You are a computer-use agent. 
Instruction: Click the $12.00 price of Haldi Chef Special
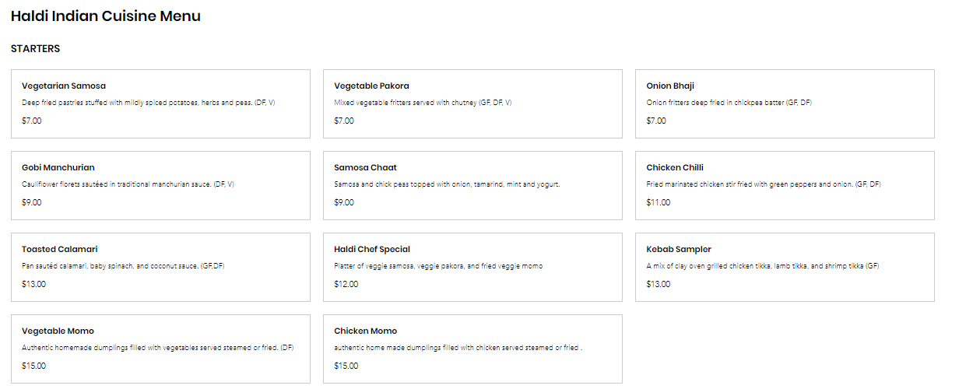coord(346,284)
